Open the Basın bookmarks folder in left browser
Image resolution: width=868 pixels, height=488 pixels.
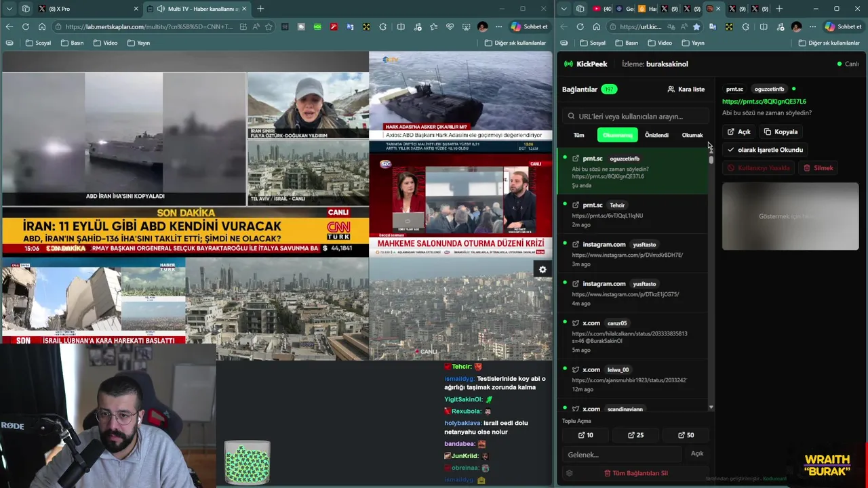72,43
